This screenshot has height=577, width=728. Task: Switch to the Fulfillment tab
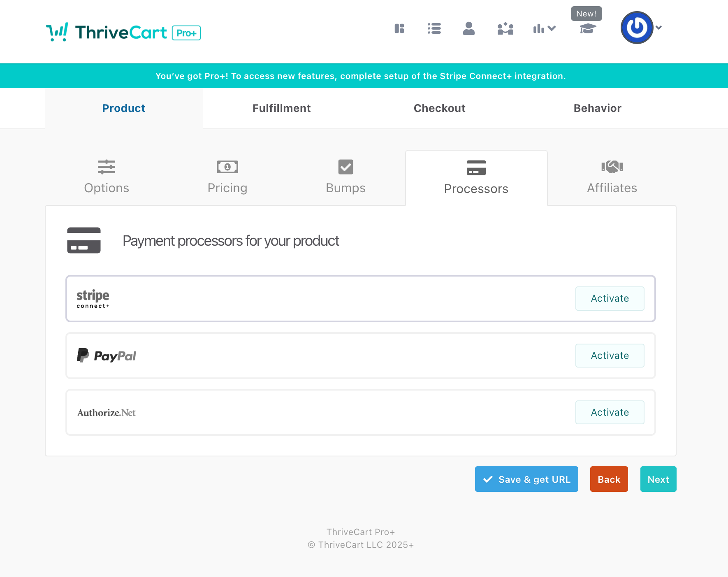point(282,108)
